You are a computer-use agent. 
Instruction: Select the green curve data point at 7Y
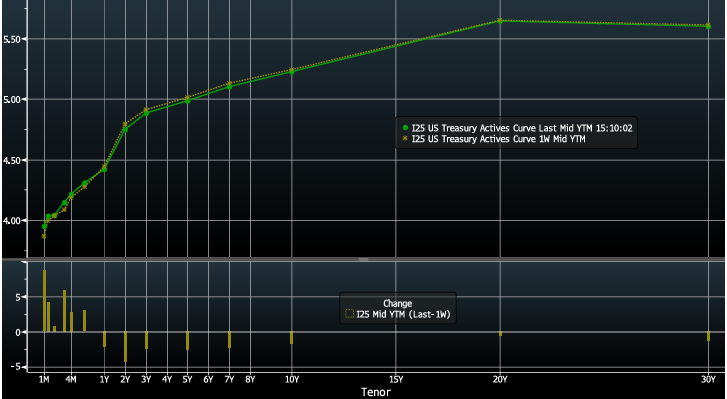click(x=229, y=87)
